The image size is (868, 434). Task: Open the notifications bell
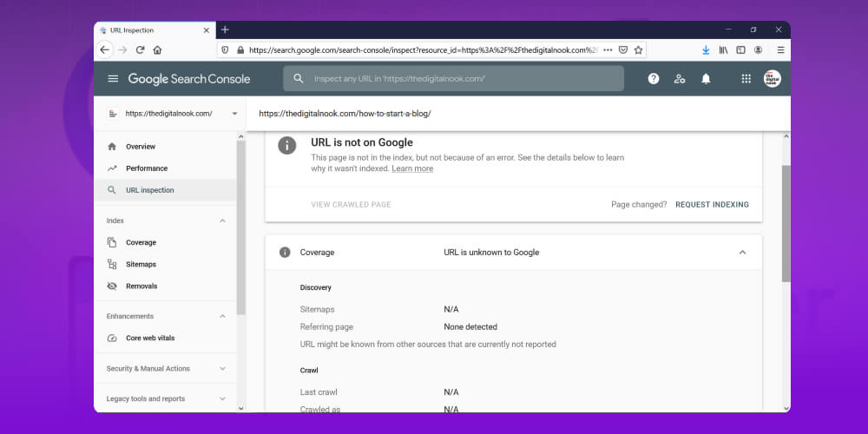pos(706,79)
